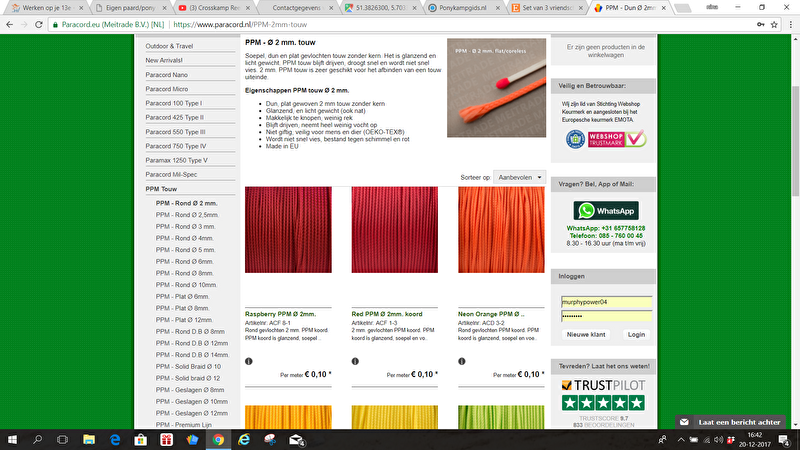This screenshot has height=450, width=800.
Task: Click the volume icon in system tray
Action: coord(718,440)
